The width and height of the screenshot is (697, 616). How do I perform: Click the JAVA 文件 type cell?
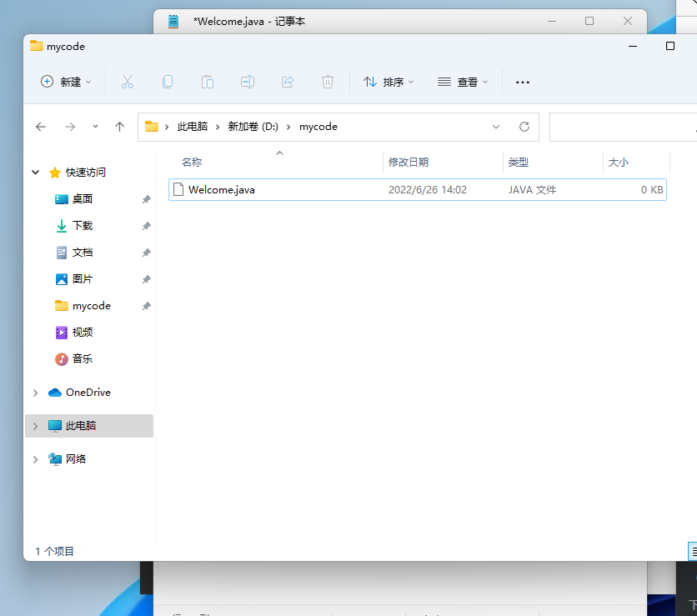(x=532, y=190)
